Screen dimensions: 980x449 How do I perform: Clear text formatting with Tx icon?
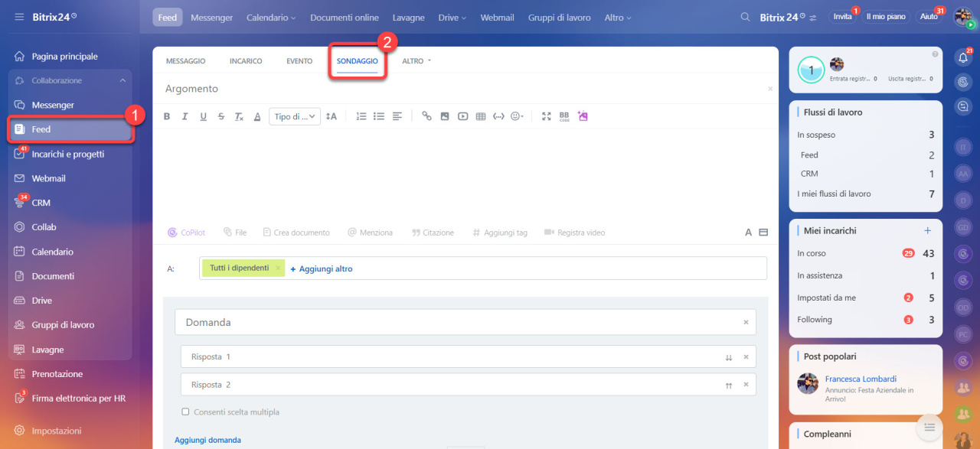point(239,116)
